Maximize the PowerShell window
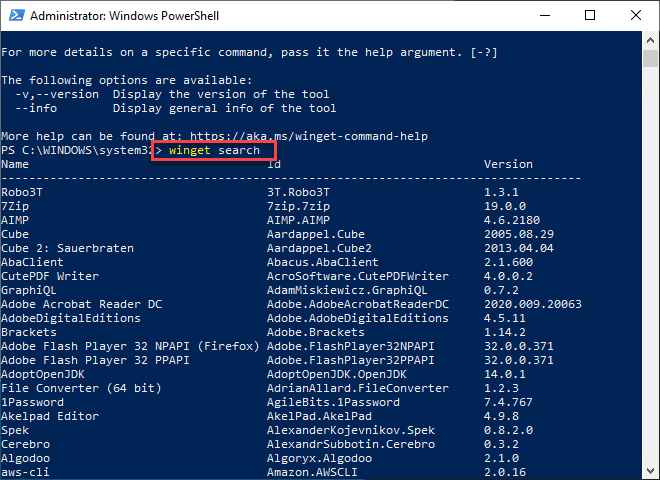Viewport: 660px width, 480px height. point(591,16)
